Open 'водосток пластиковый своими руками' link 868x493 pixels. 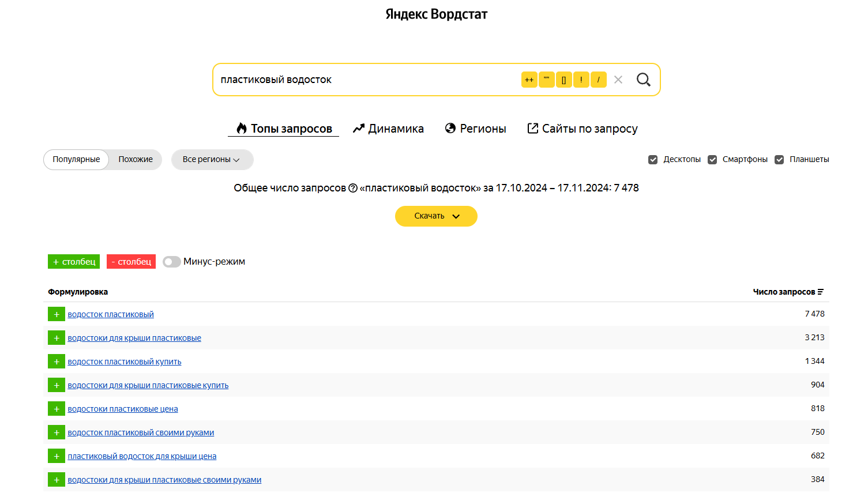point(141,432)
